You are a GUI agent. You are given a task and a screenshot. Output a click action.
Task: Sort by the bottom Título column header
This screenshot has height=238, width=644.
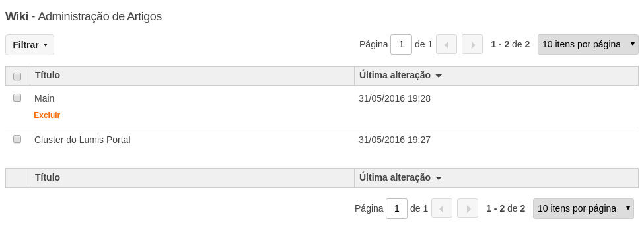pyautogui.click(x=48, y=177)
